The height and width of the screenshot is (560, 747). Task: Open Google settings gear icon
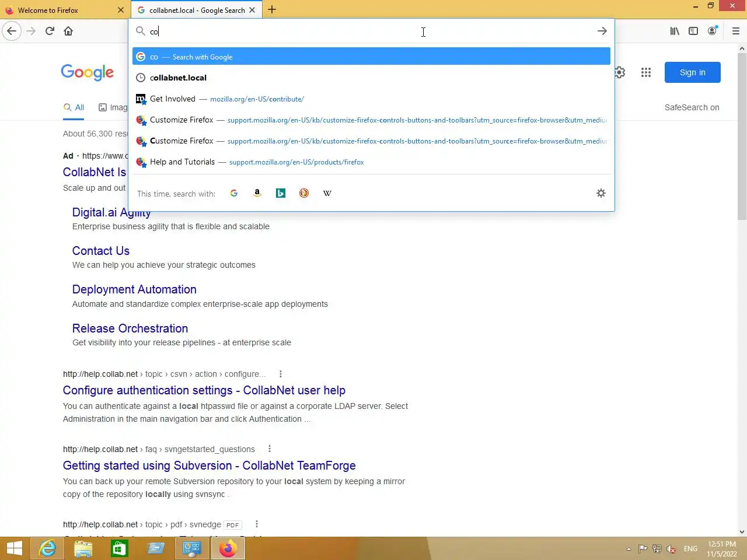[x=620, y=72]
